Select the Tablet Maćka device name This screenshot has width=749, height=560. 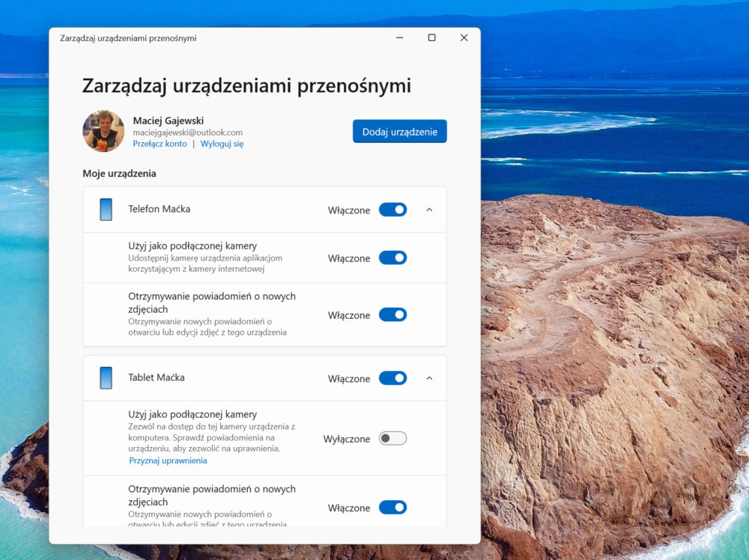pos(157,377)
